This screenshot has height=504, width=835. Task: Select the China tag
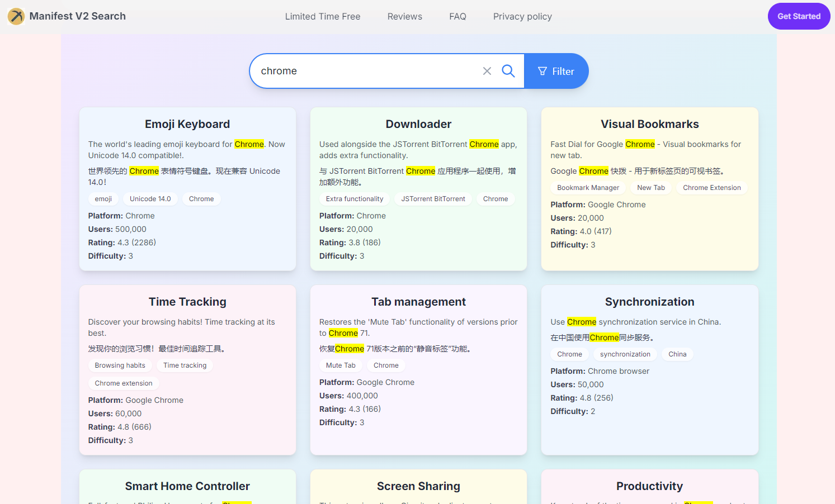pyautogui.click(x=677, y=354)
